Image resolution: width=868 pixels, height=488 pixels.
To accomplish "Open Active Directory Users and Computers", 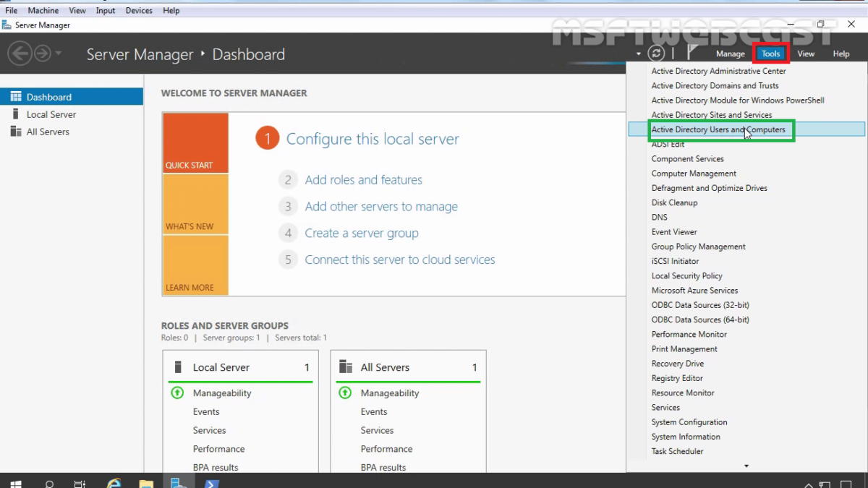I will tap(746, 129).
